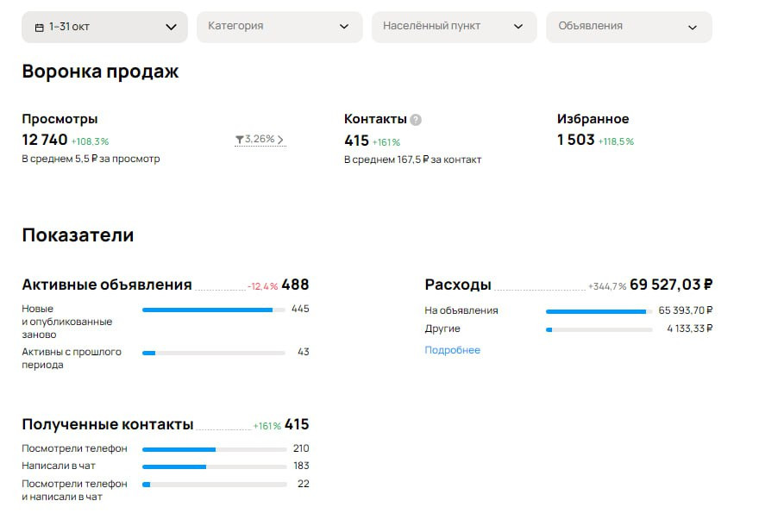This screenshot has height=532, width=784.
Task: Open the Населённый пункт dropdown
Action: [x=454, y=27]
